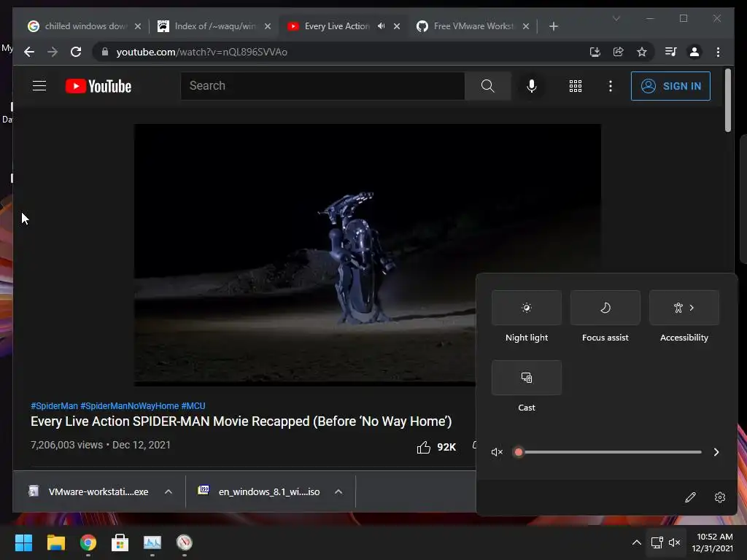This screenshot has width=747, height=560.
Task: Open options for en_windows_8.1 iso download
Action: click(x=338, y=491)
